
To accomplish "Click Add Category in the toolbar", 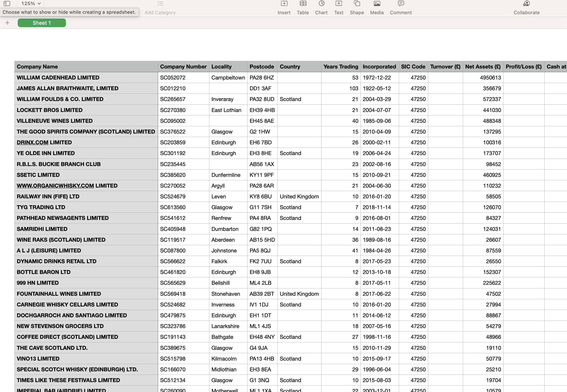I will click(x=160, y=12).
